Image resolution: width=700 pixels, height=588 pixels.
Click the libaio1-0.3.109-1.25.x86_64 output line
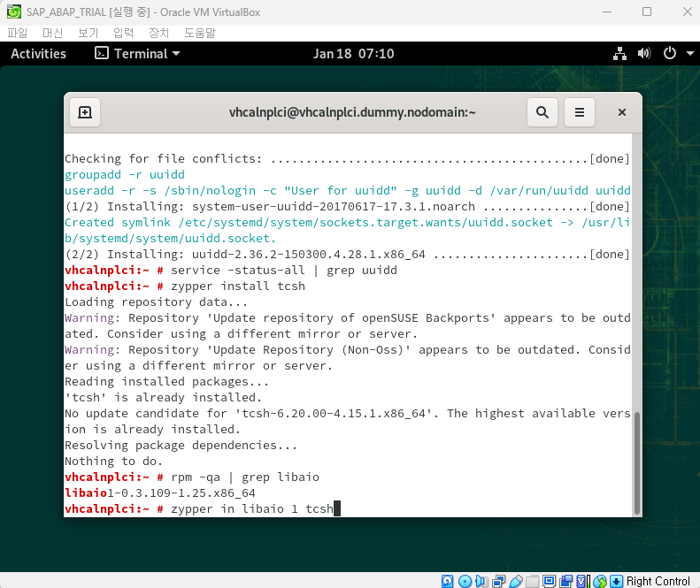pos(160,493)
